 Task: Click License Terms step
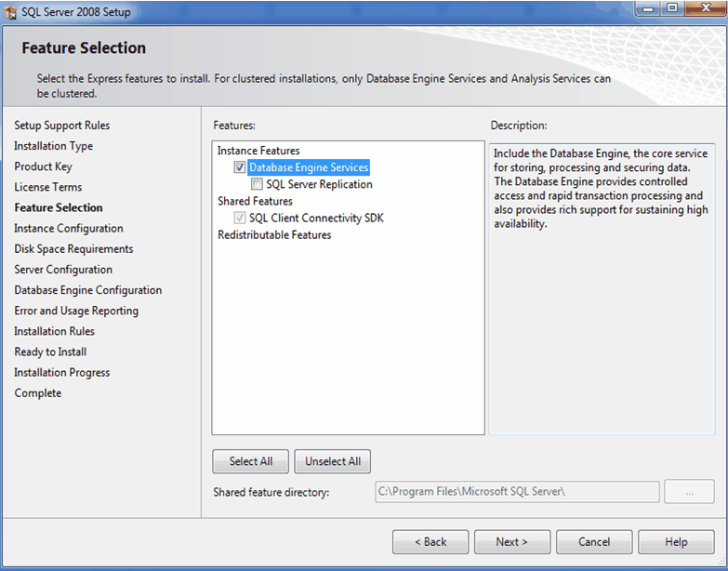point(47,187)
